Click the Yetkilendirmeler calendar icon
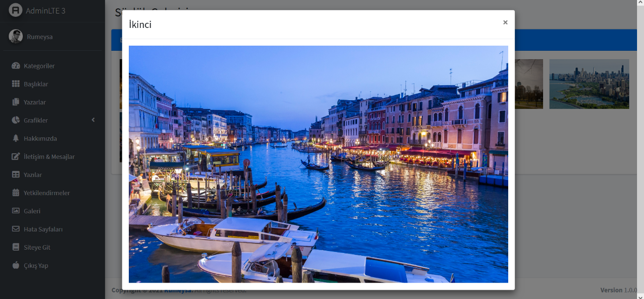Screen dimensions: 644x299 (x=16, y=193)
